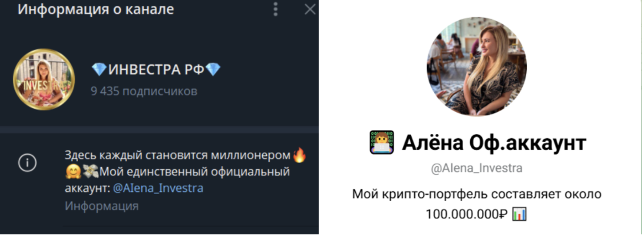Screen dimensions: 644x241
Task: Click the profile name Алёна Оф.аккаунт
Action: [494, 143]
